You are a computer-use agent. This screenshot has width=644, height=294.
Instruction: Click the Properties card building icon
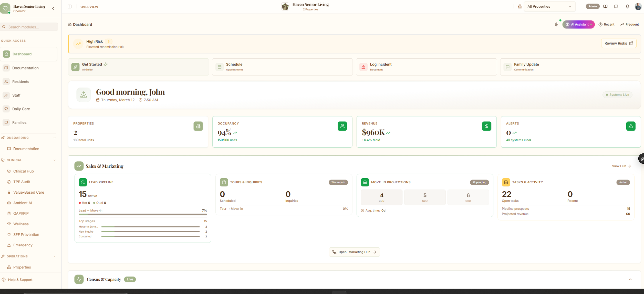(x=198, y=126)
